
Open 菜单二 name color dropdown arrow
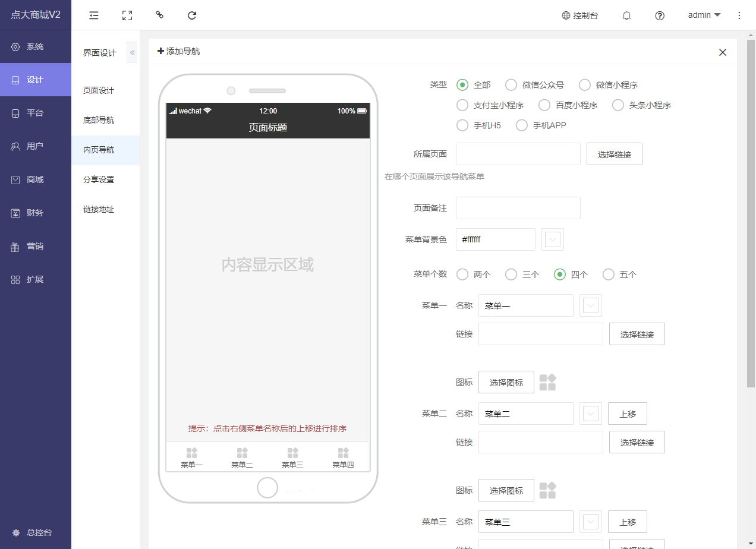point(591,414)
